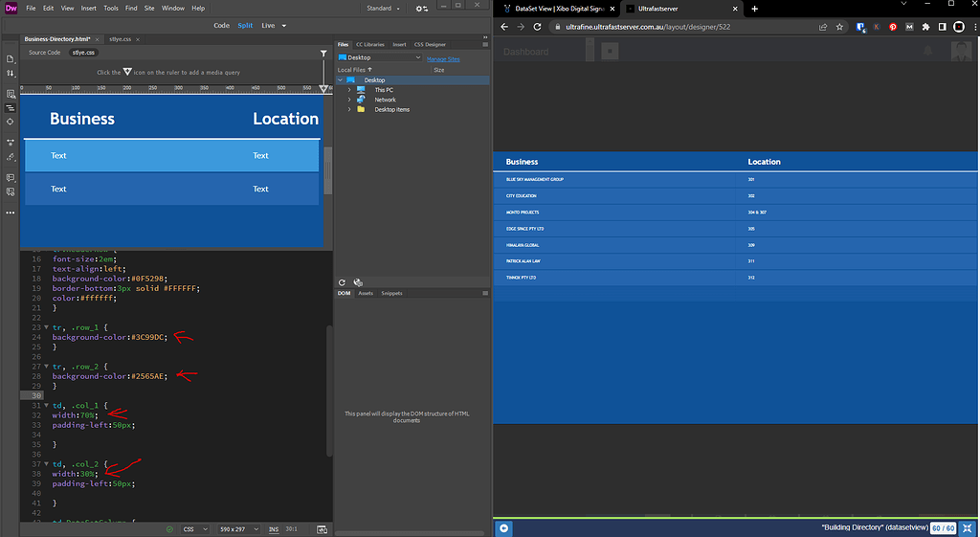Screen dimensions: 980x537
Task: Switch to the CC Libraries panel tab
Action: [x=370, y=44]
